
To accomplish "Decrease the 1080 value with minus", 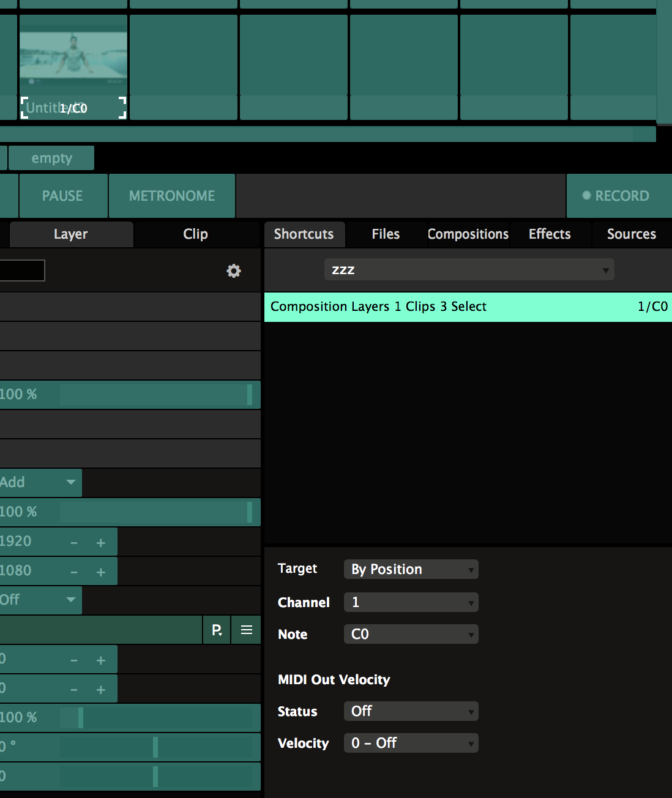I will (74, 572).
